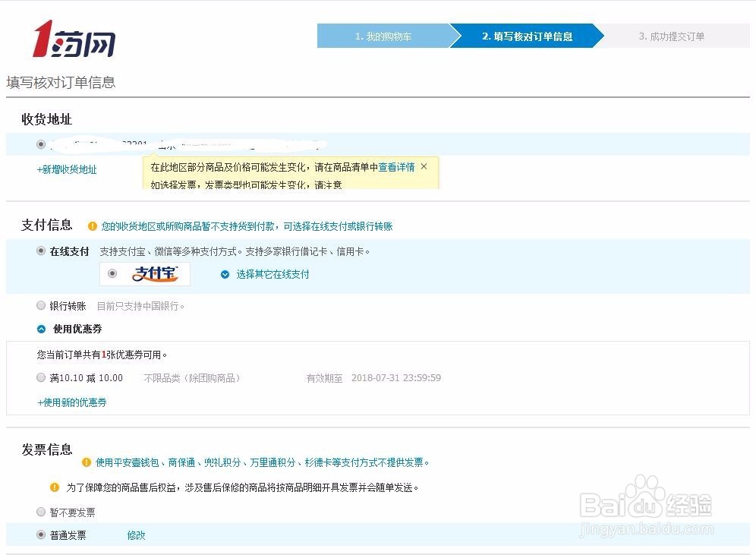Select 暂不要发票 for invoice

(41, 512)
